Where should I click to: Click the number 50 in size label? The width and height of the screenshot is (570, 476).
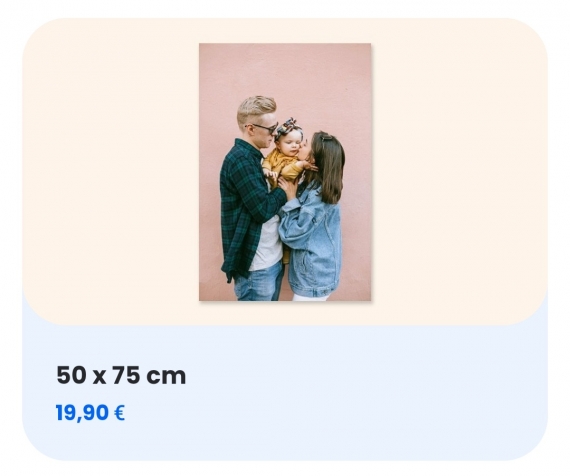72,375
